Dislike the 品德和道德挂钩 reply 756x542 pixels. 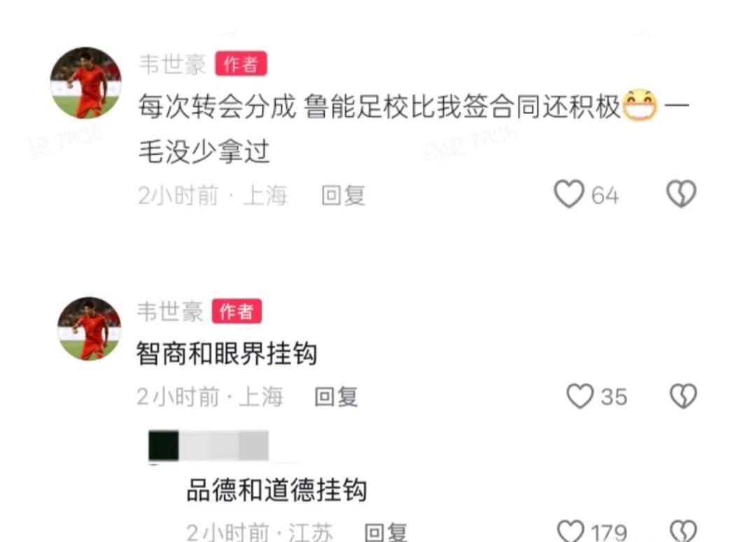coord(683,530)
